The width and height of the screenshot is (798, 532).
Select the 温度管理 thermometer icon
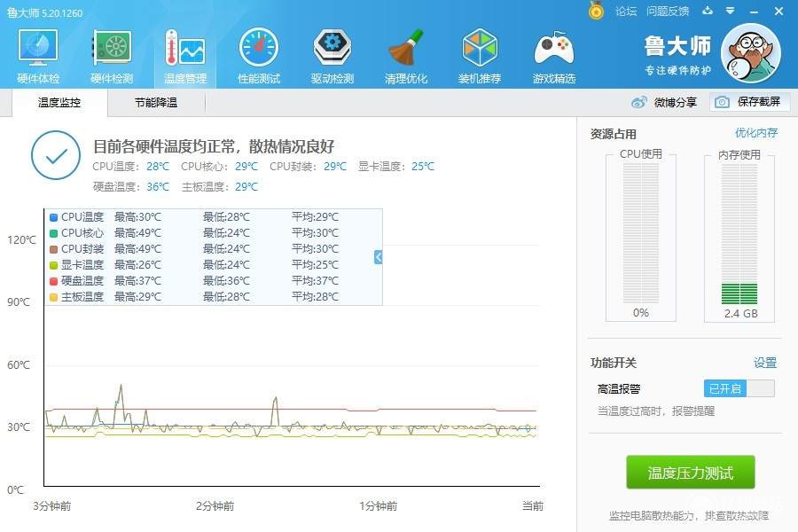coord(184,49)
